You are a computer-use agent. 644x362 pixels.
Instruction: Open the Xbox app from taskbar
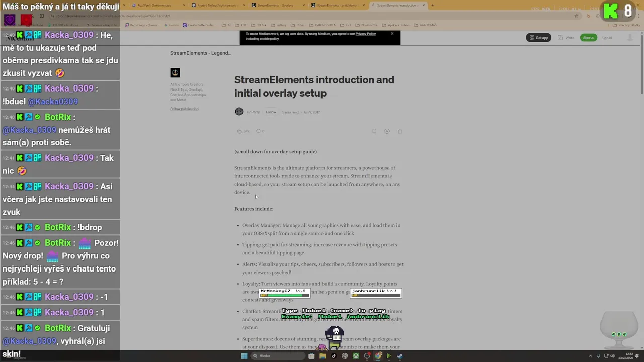pyautogui.click(x=356, y=356)
